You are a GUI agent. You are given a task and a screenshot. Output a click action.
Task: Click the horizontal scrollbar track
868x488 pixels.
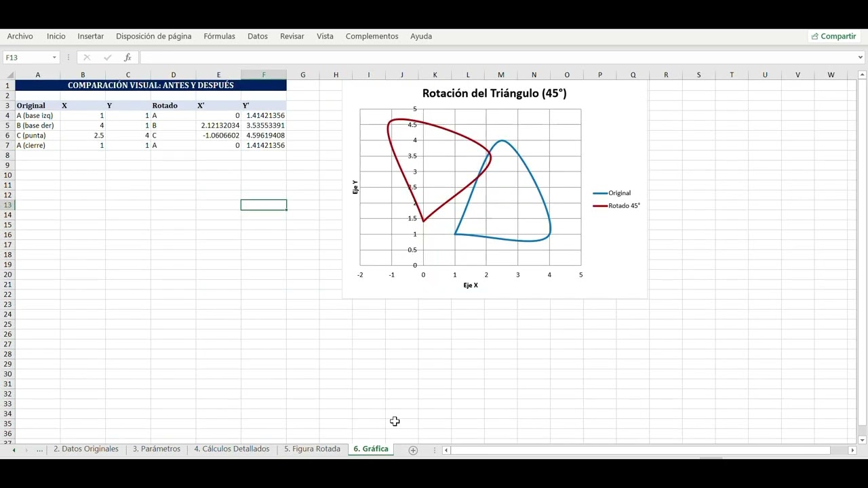point(641,450)
